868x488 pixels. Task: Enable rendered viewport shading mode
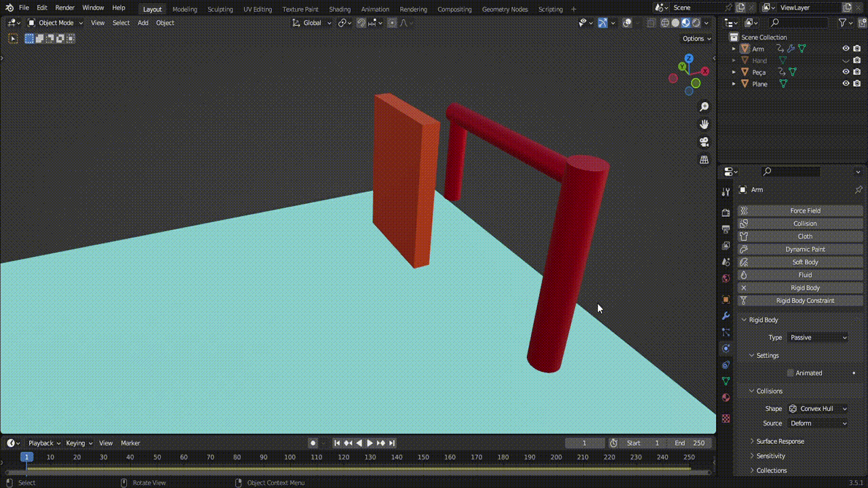coord(696,22)
